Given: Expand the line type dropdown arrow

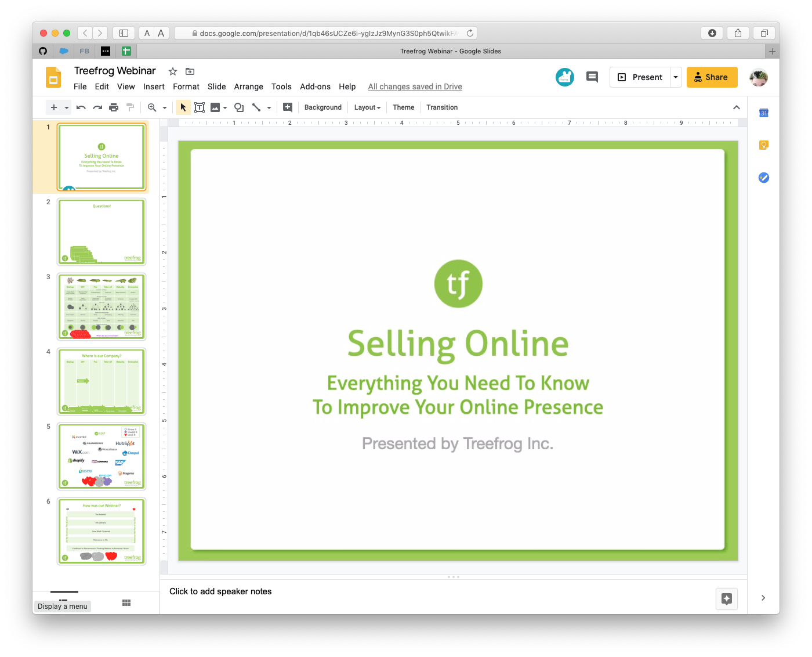Looking at the screenshot, I should point(269,108).
